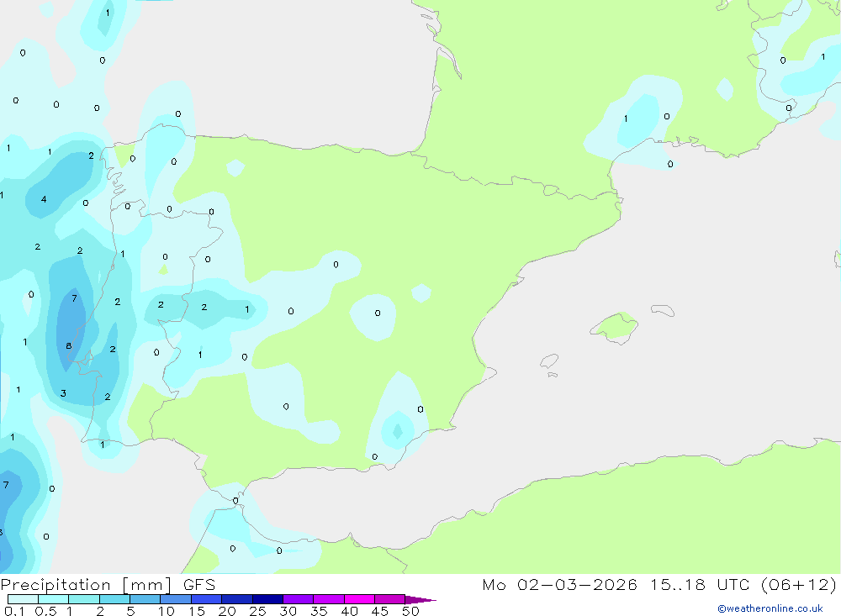Screen dimensions: 841x616
Task: Click the 'Precipitation [mm] GFS' title text
Action: pos(108,584)
